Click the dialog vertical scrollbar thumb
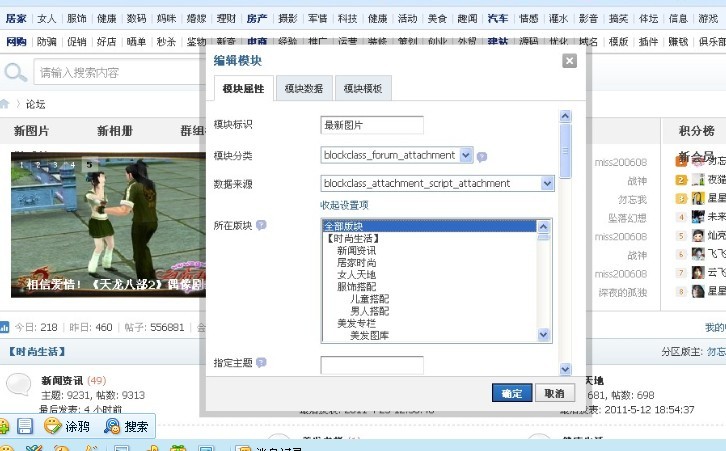The image size is (726, 451). coord(565,151)
